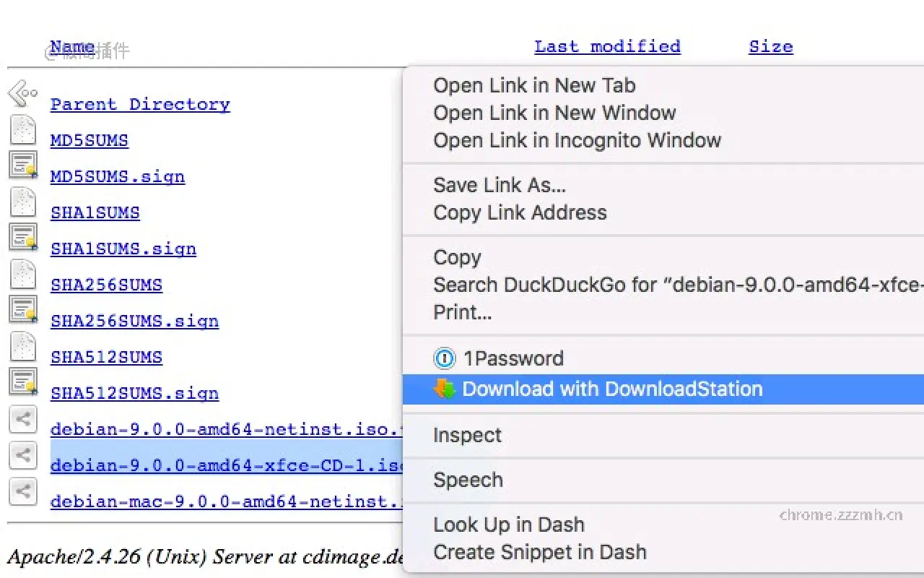Click the 1Password icon in the context menu

pyautogui.click(x=445, y=358)
